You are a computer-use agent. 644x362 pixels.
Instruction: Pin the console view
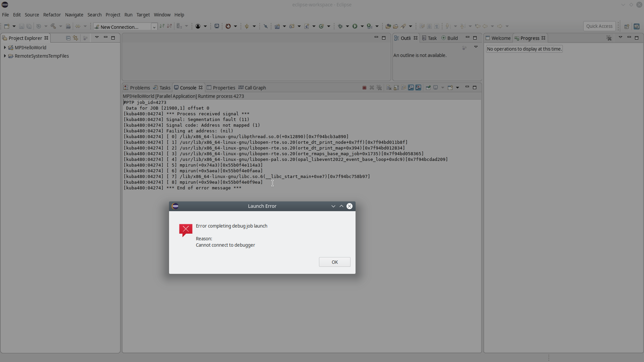tap(428, 88)
